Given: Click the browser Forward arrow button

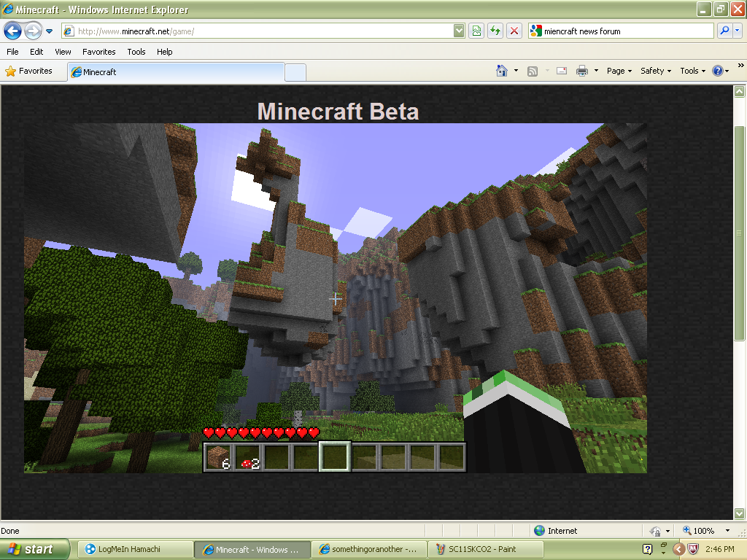Looking at the screenshot, I should tap(33, 31).
